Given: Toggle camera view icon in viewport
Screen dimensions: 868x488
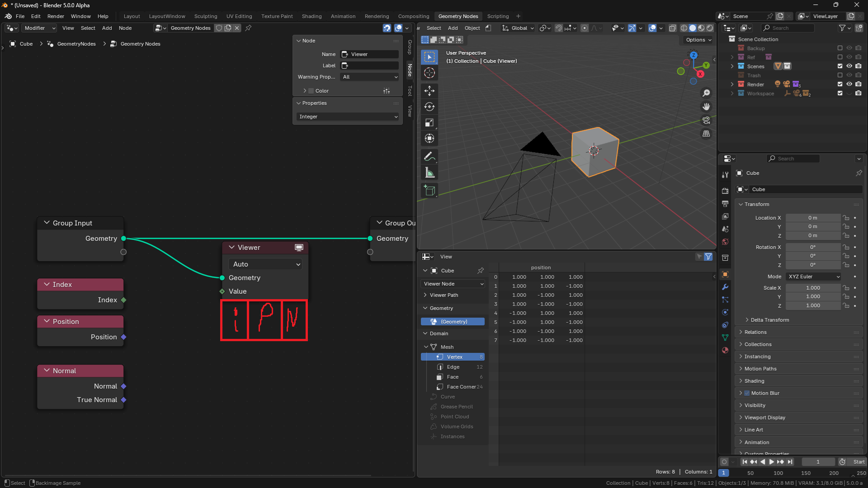Looking at the screenshot, I should click(x=706, y=120).
